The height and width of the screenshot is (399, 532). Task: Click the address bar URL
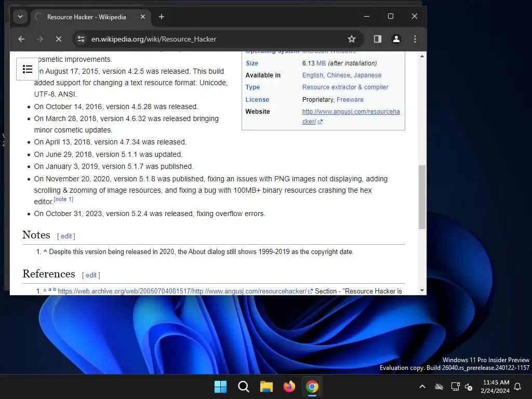tap(154, 39)
